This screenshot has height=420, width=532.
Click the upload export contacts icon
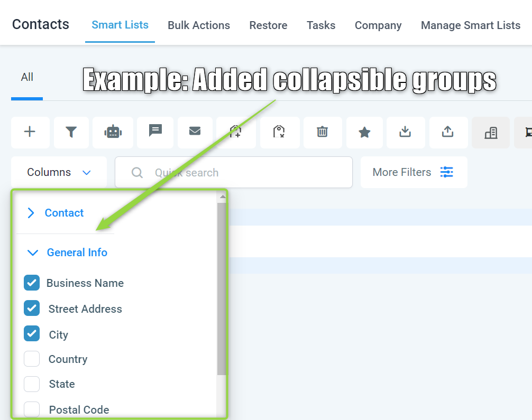click(x=448, y=132)
